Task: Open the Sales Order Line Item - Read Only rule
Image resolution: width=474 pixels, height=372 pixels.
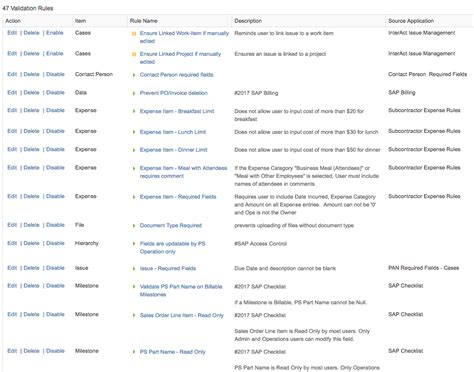Action: click(x=182, y=315)
